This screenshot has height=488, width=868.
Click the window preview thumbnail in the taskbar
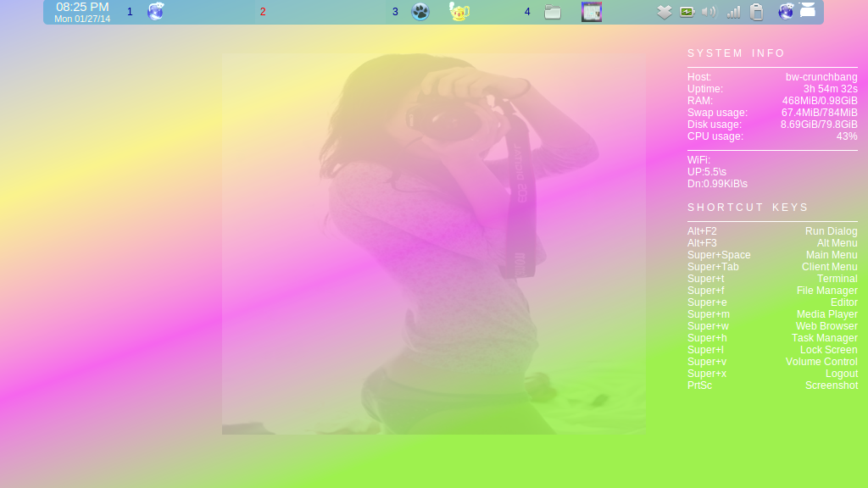pyautogui.click(x=591, y=12)
